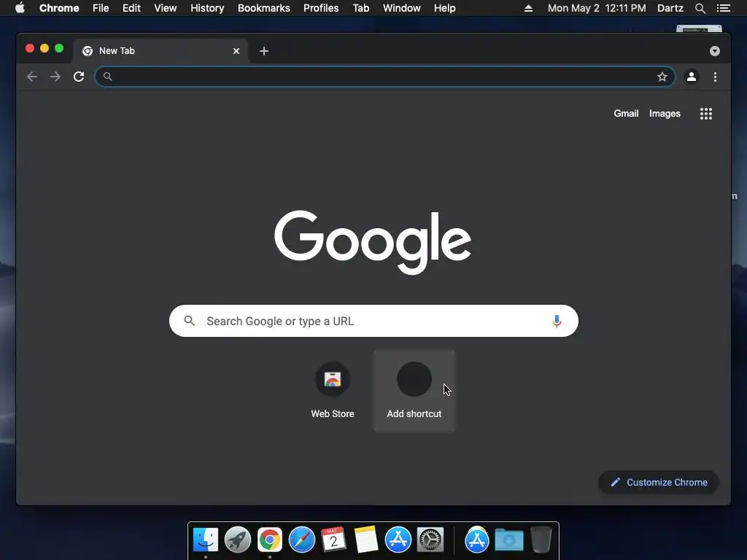Screen dimensions: 747x560
Task: Open the Edit menu
Action: coord(131,8)
